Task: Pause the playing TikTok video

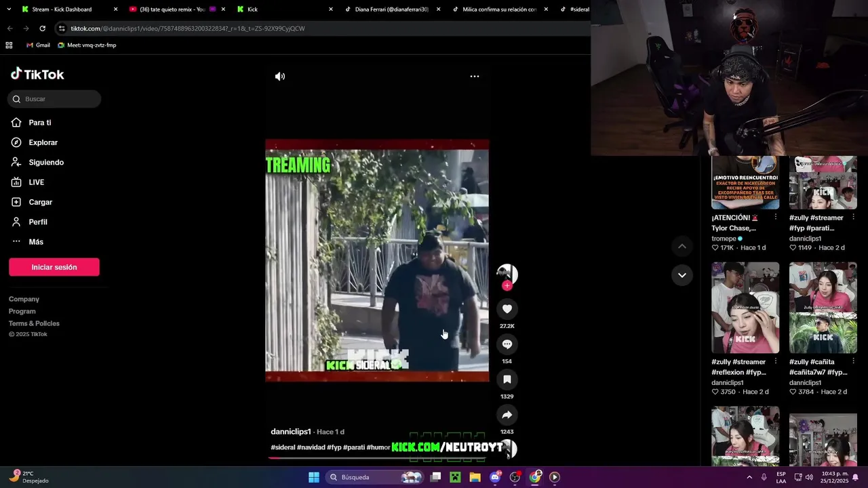Action: [x=377, y=260]
